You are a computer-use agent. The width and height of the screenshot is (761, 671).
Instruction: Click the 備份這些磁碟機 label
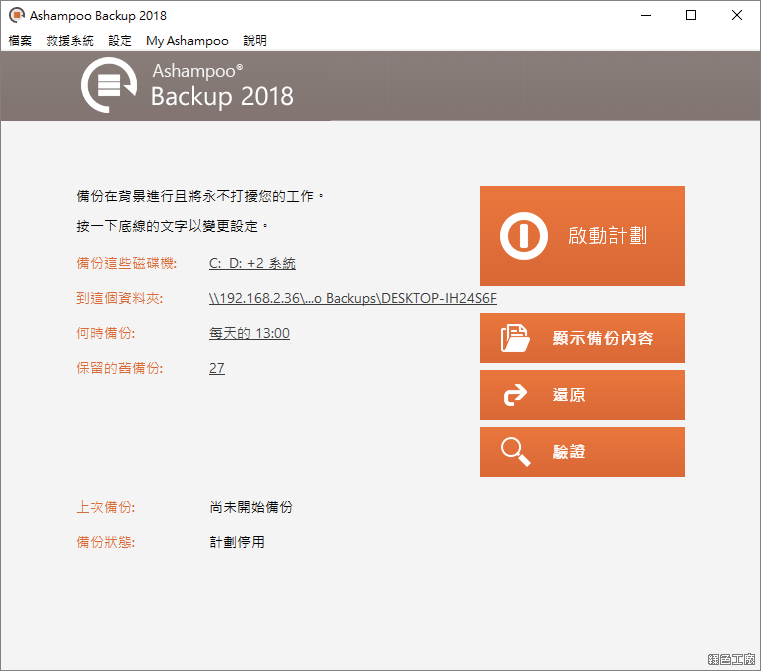pos(127,263)
